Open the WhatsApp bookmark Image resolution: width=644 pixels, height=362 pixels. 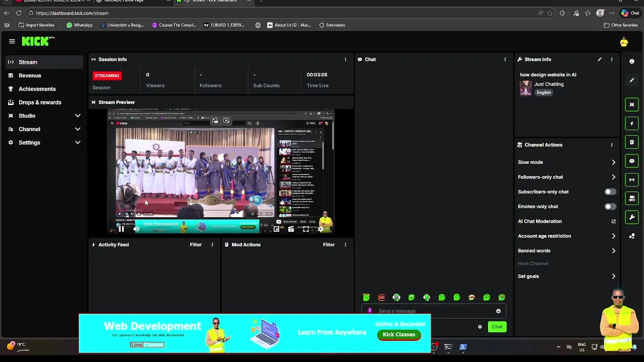[79, 25]
